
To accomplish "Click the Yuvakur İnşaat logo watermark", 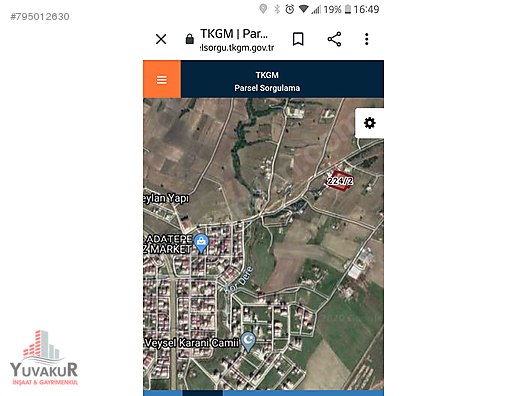I will click(44, 358).
